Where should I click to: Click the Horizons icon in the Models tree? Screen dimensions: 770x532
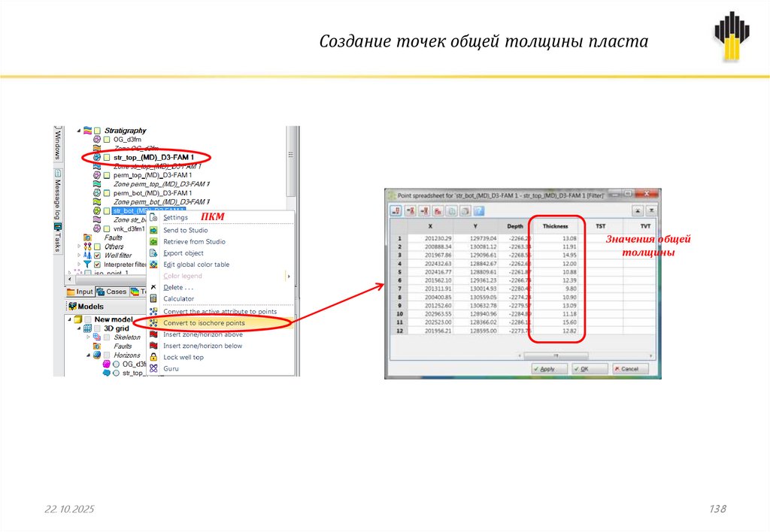(97, 355)
